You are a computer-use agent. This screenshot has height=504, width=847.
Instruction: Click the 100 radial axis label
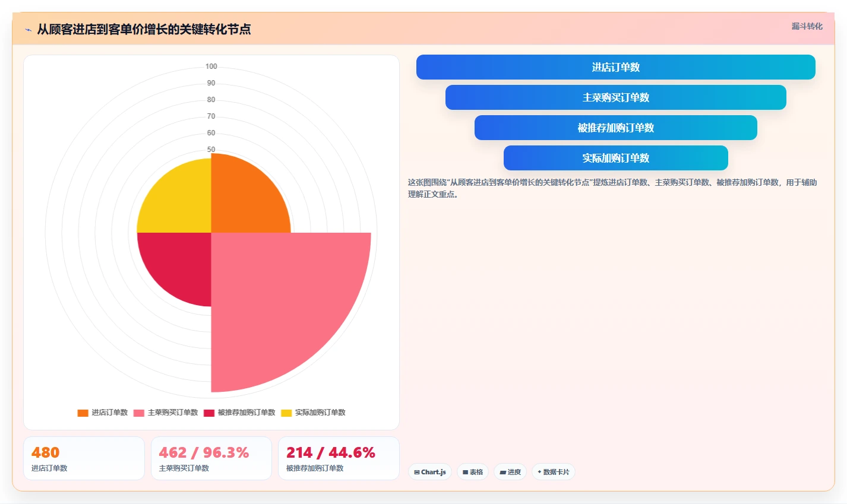pyautogui.click(x=211, y=66)
